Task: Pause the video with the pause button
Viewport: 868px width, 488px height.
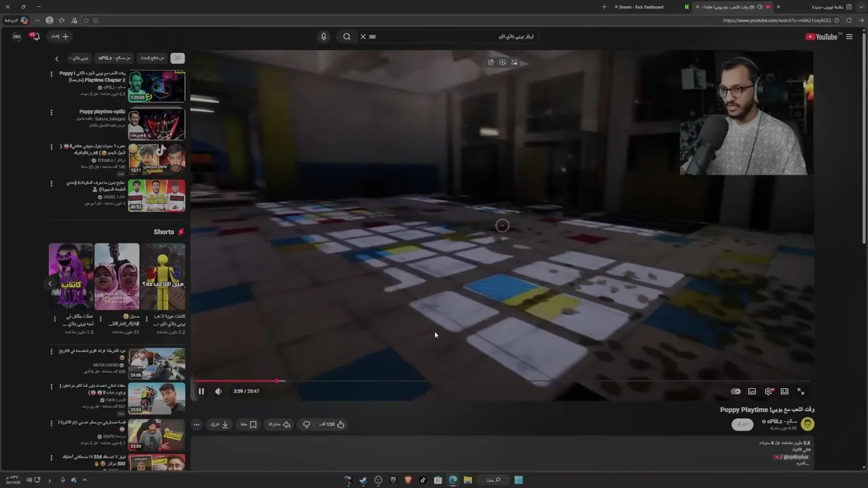Action: coord(201,391)
